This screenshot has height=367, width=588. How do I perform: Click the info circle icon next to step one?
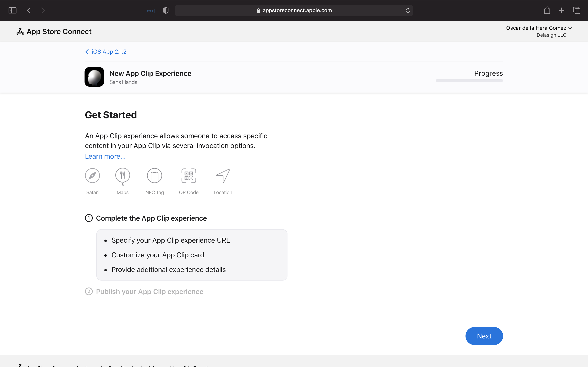(88, 218)
